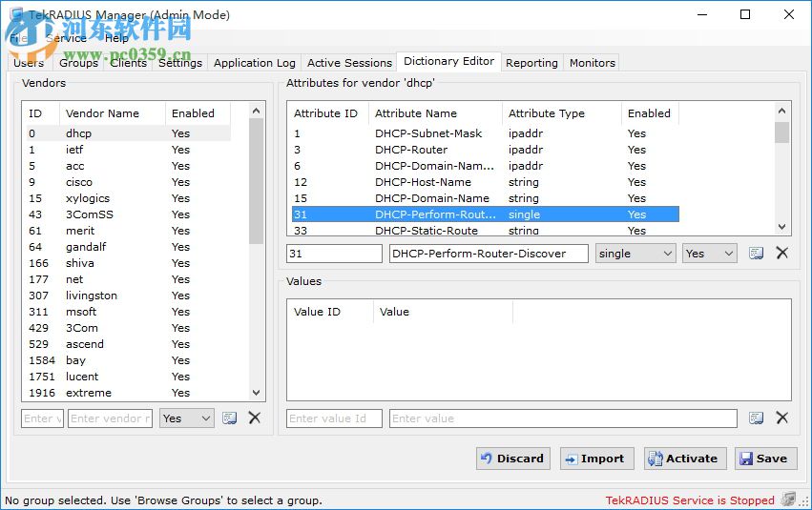Select attribute DHCP-Domain-Name row

(486, 198)
